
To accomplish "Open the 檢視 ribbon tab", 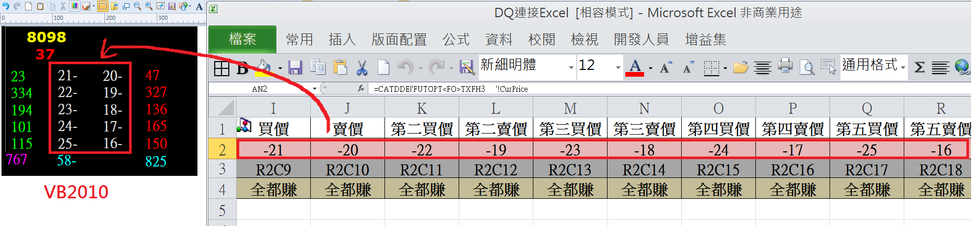I will tap(585, 39).
